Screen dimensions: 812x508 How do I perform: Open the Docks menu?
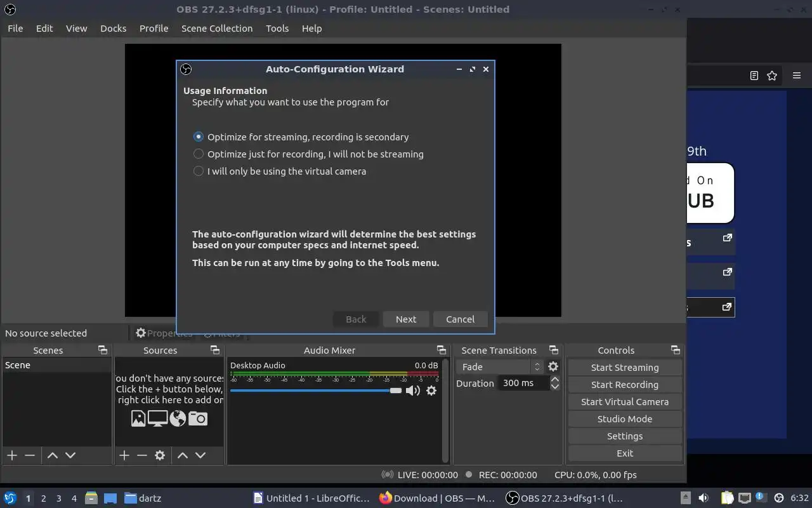point(114,28)
